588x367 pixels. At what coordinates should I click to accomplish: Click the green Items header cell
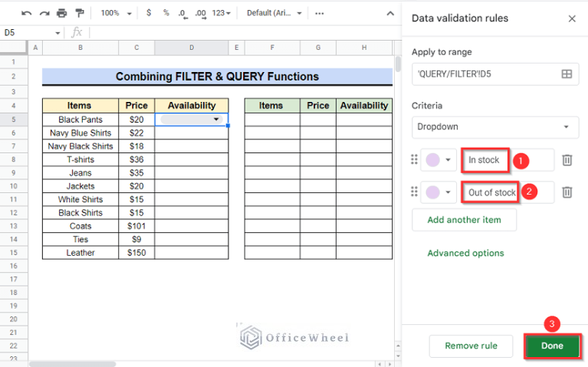pos(272,106)
